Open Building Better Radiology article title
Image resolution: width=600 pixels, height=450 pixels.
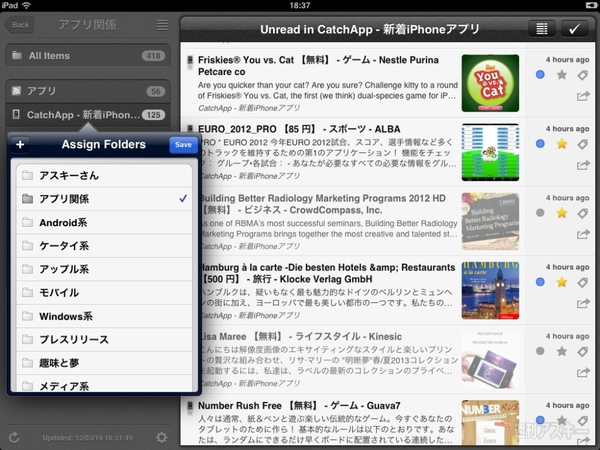pos(323,204)
